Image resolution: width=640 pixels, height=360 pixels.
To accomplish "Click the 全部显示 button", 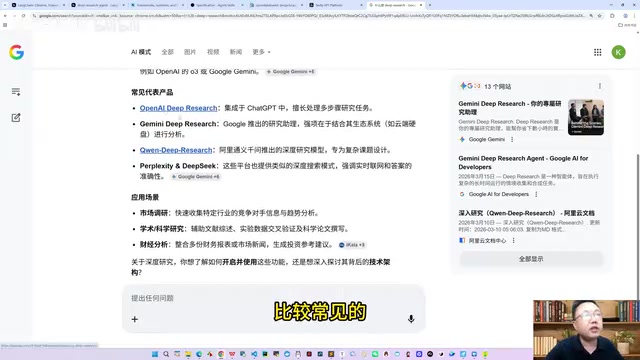I will (x=531, y=259).
